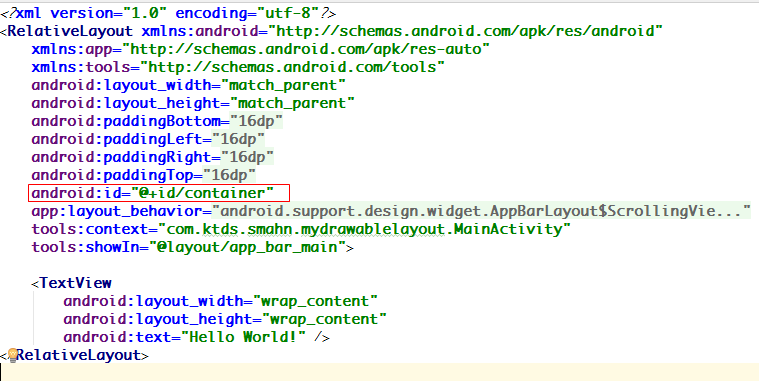Screen dimensions: 759x392
Task: Click TextView layout_width="wrap_content" line
Action: (x=221, y=301)
